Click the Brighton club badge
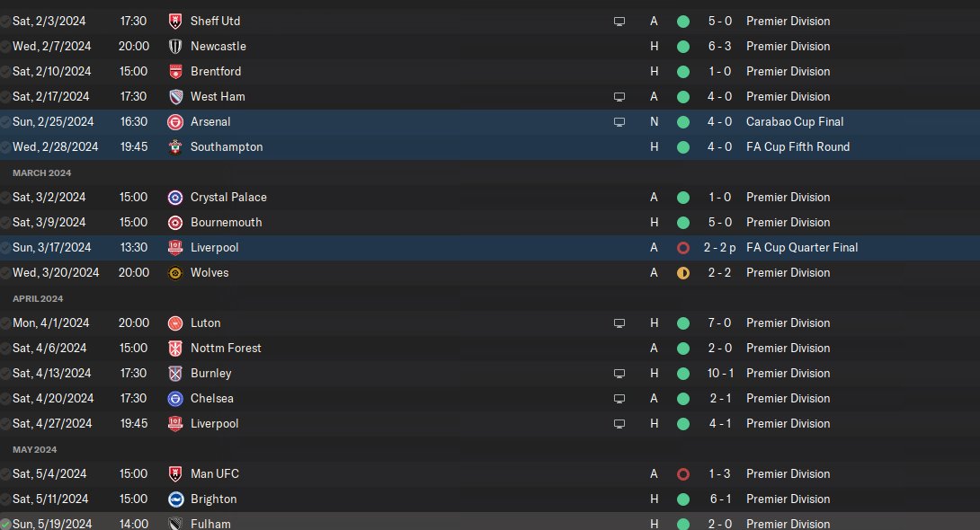The width and height of the screenshot is (980, 530). coord(175,499)
